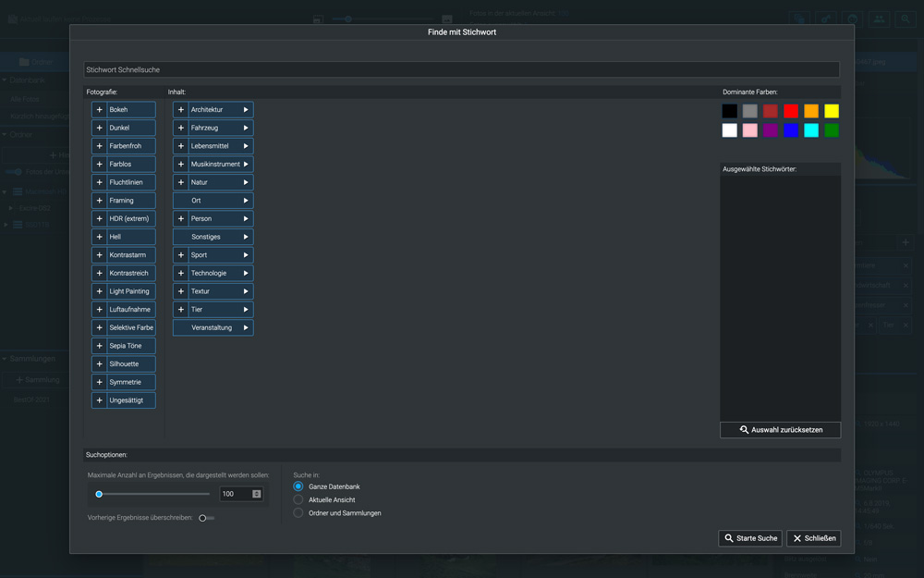This screenshot has height=578, width=924.
Task: Expand the Architektur subcategory arrow
Action: coord(246,110)
